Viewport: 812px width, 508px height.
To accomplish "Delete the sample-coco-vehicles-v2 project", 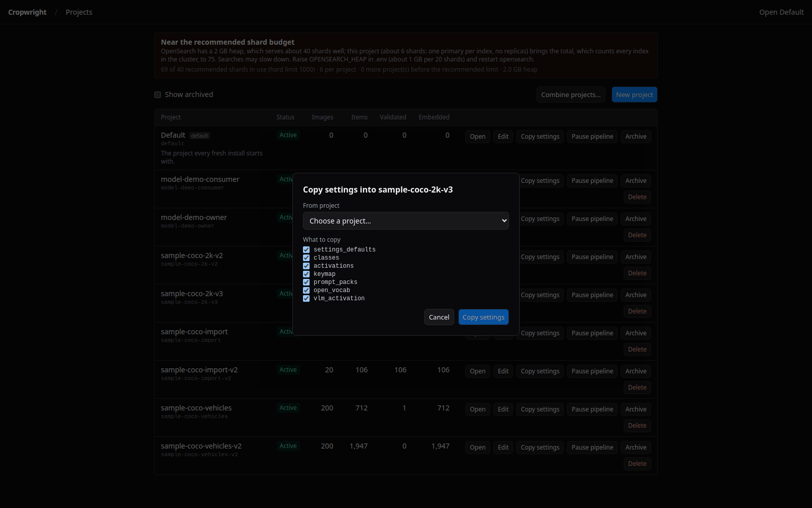I will pyautogui.click(x=637, y=464).
